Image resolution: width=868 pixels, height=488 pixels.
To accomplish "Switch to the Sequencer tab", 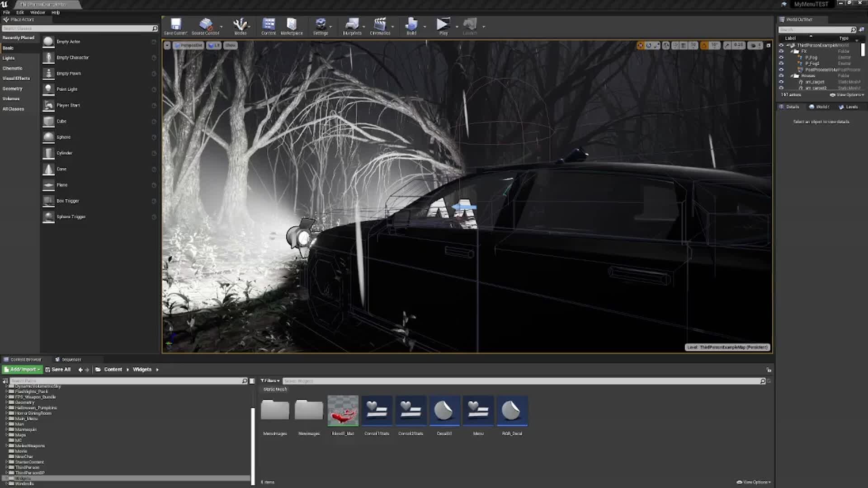I will coord(68,359).
